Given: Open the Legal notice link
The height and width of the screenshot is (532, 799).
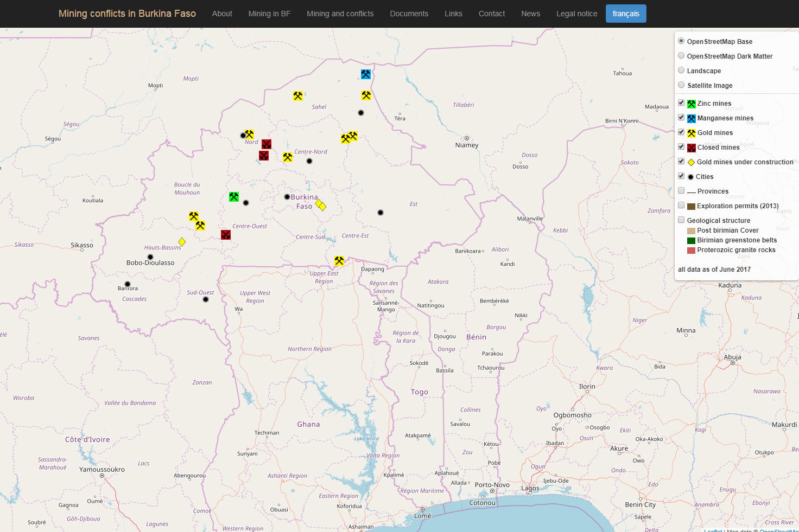Looking at the screenshot, I should tap(576, 14).
